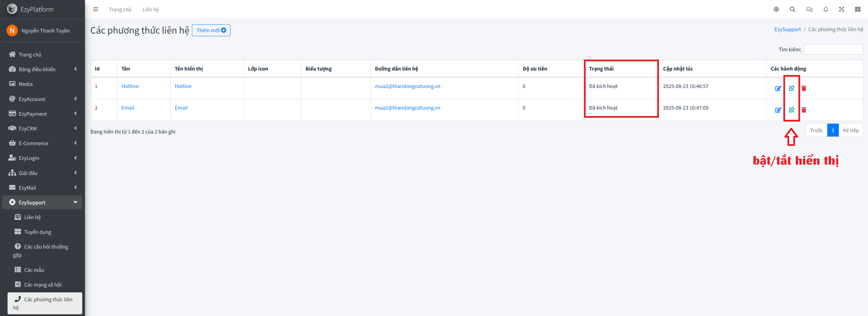Viewport: 868px width, 316px height.
Task: Open the language globe icon in top bar
Action: [776, 9]
